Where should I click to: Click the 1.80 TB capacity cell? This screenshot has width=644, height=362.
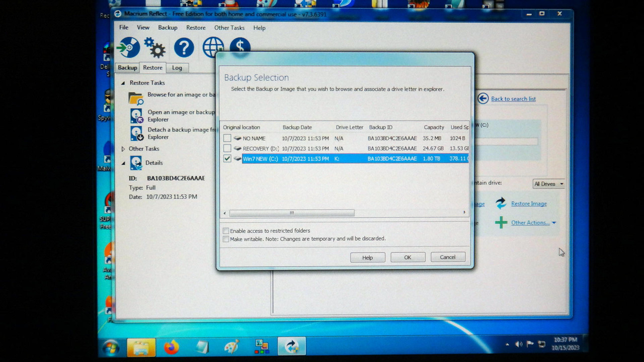click(432, 158)
